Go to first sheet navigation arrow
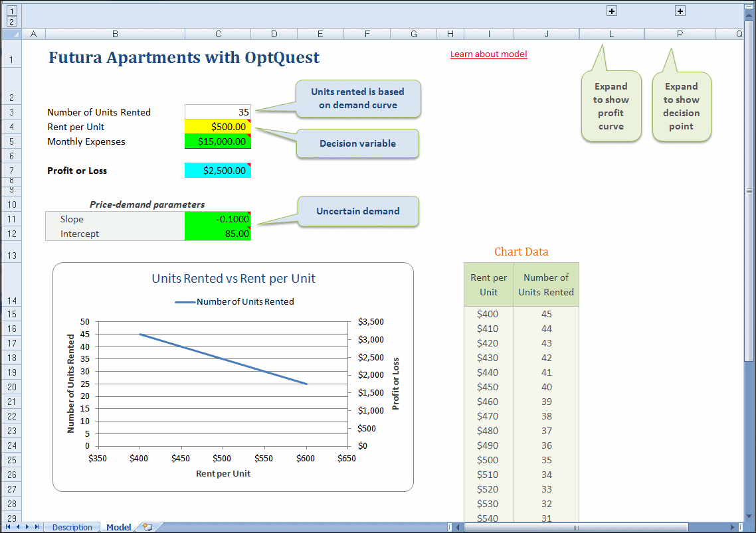 click(x=9, y=527)
